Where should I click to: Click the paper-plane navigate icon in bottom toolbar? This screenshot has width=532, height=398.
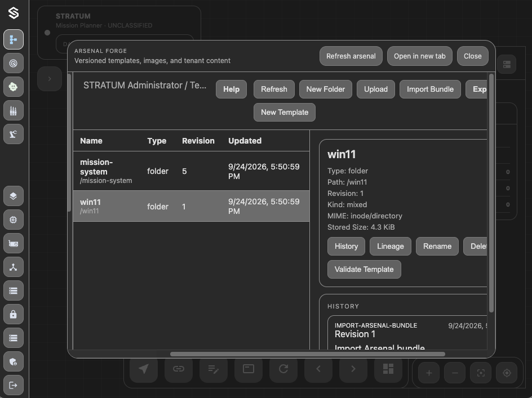click(x=144, y=369)
